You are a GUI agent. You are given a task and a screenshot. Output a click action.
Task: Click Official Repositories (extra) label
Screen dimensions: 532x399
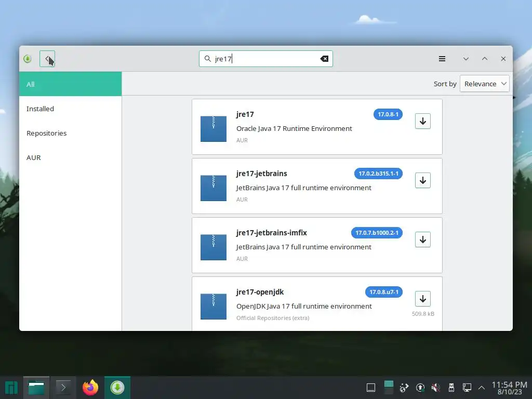(273, 318)
